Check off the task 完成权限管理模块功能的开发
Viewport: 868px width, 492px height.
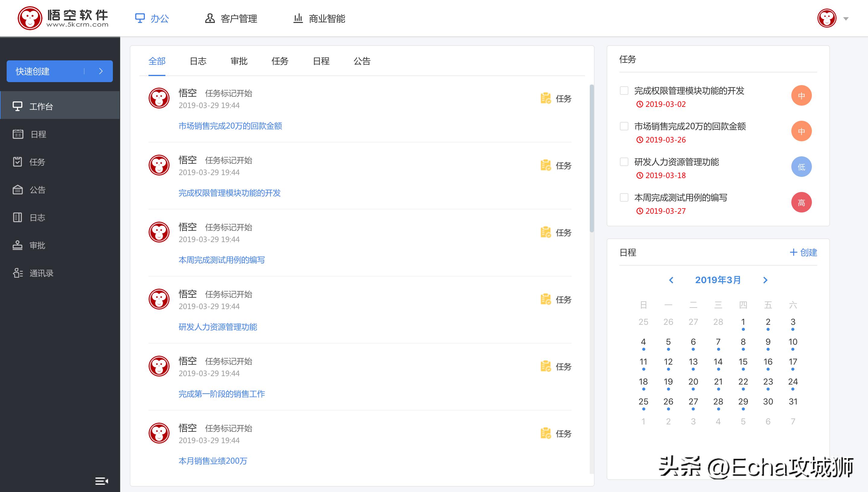(x=624, y=91)
